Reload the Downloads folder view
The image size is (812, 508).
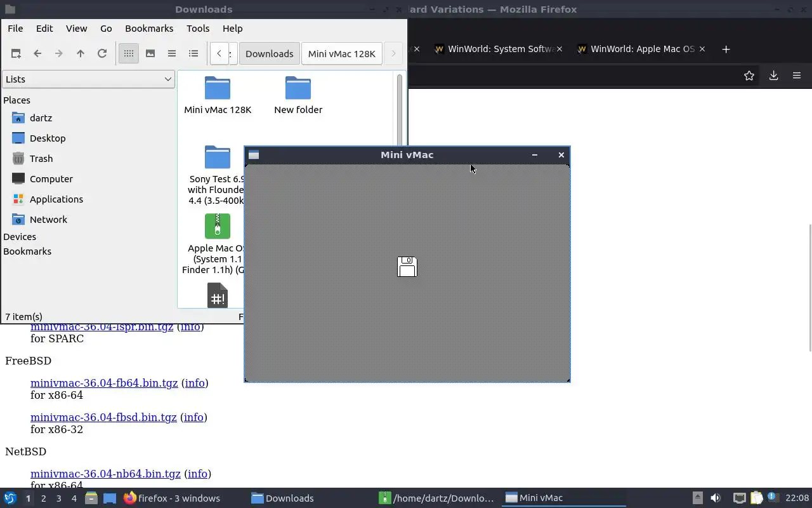click(x=102, y=53)
